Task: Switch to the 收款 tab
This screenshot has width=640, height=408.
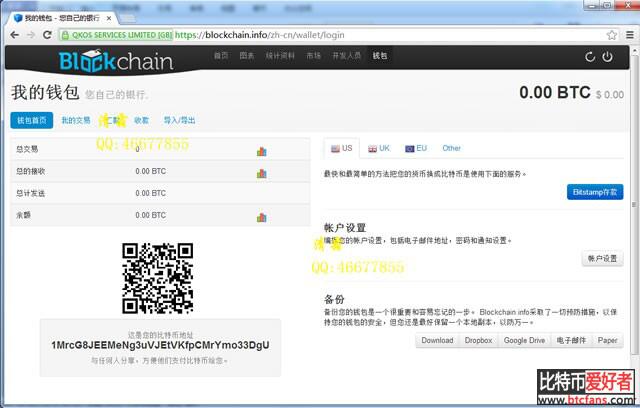Action: tap(141, 120)
